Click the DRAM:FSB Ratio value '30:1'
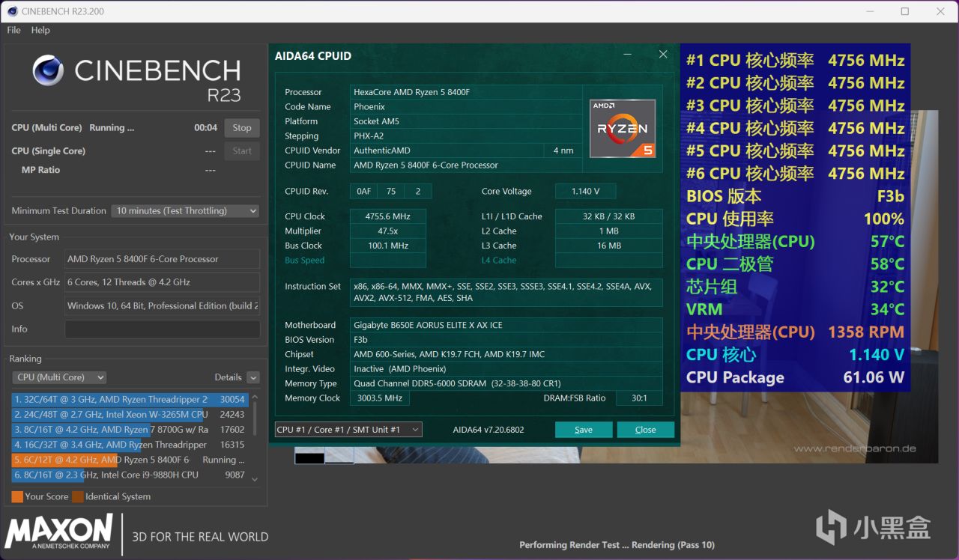The image size is (959, 560). click(639, 398)
